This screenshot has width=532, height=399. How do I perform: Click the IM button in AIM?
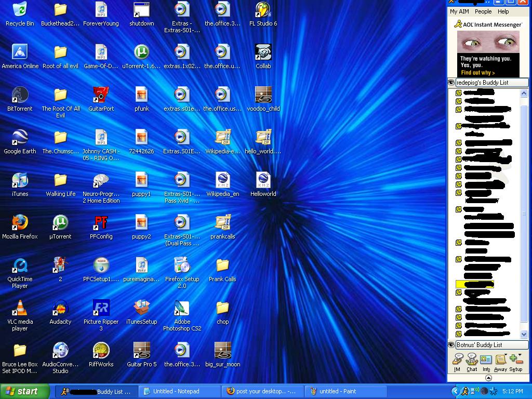pos(457,362)
